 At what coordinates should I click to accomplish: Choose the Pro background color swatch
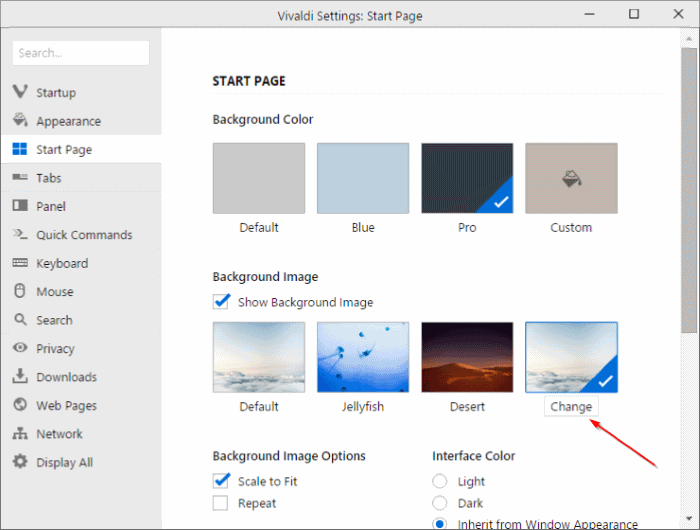coord(467,178)
